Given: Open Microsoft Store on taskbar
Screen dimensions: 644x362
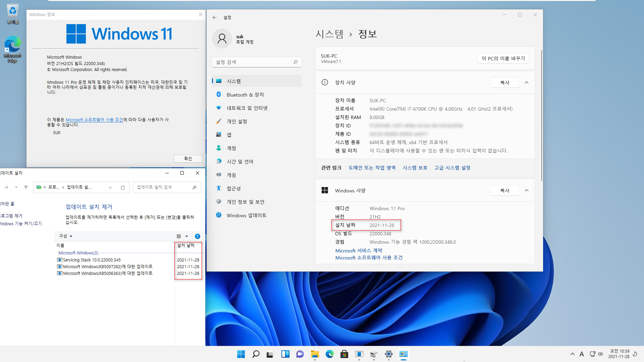Looking at the screenshot, I should pyautogui.click(x=344, y=354).
